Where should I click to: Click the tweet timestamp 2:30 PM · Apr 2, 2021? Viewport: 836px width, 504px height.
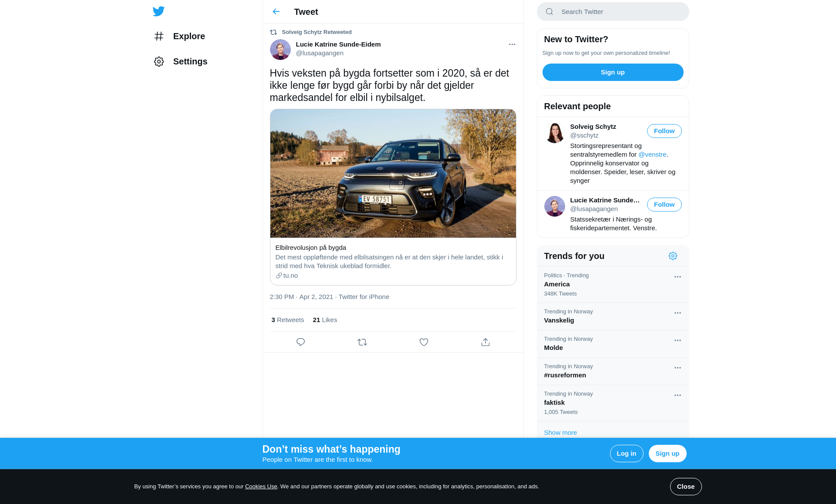pyautogui.click(x=301, y=297)
